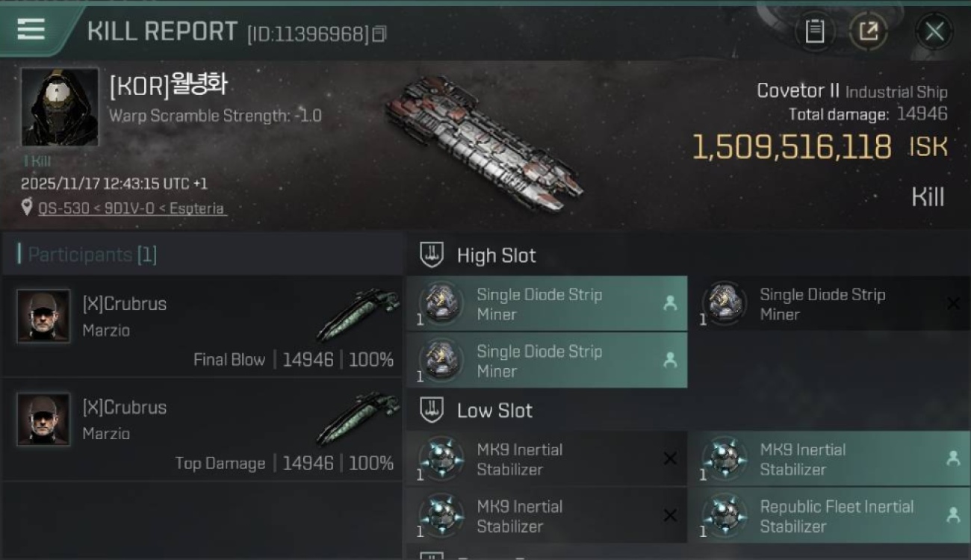The width and height of the screenshot is (971, 560).
Task: Open Crubrus Top Damage portrait
Action: coord(43,420)
